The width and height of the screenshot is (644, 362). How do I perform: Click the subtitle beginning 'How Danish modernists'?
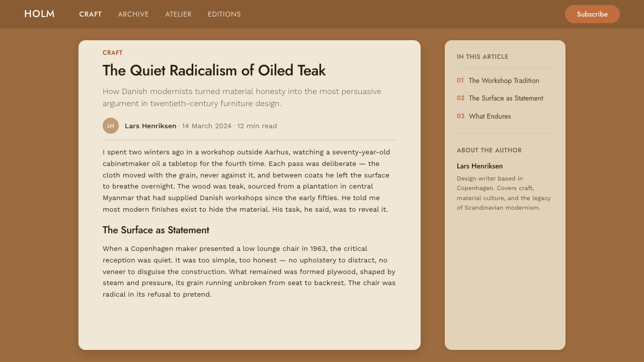pos(242,98)
